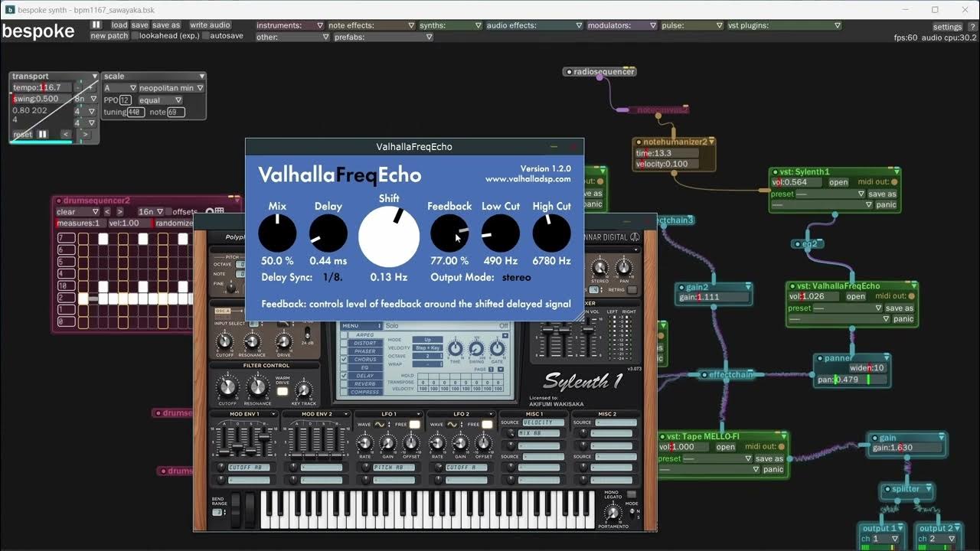
Task: Open the scale root note A dropdown
Action: click(120, 88)
